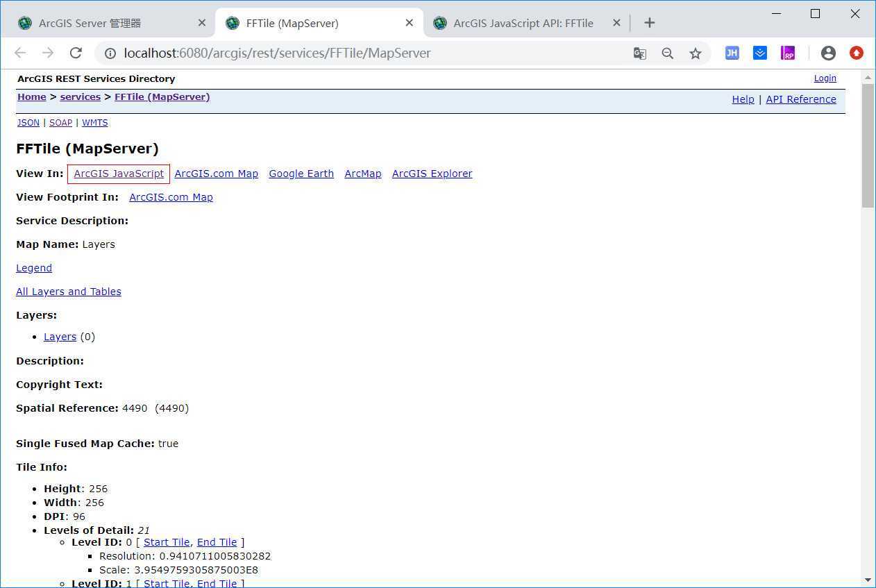Viewport: 876px width, 588px height.
Task: Open the purple RP extension icon
Action: (x=788, y=53)
